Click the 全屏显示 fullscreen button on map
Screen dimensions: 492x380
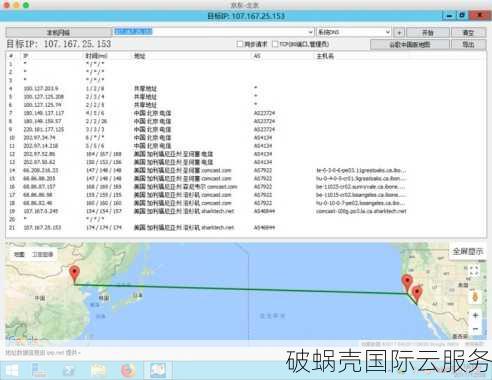click(468, 251)
